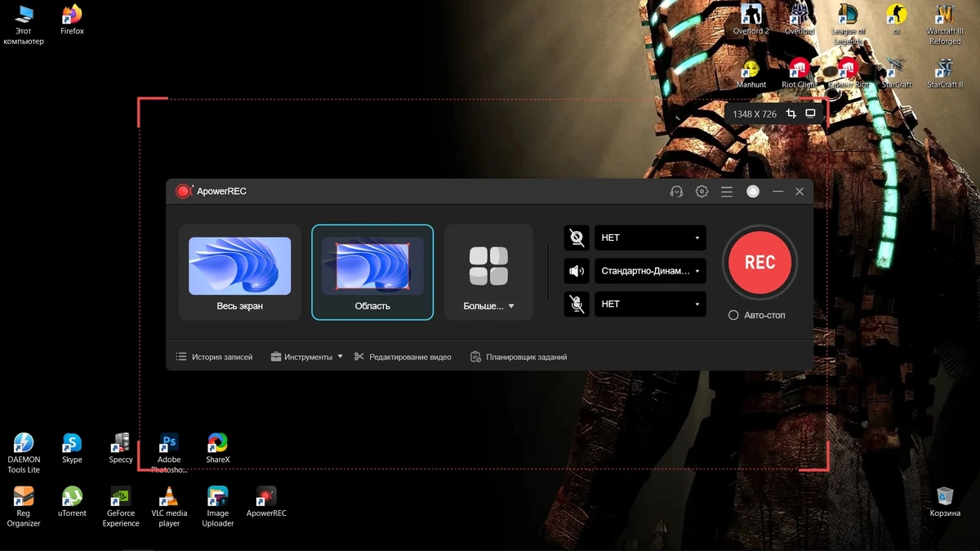The height and width of the screenshot is (551, 980).
Task: Select League of Legends desktop shortcut
Action: (849, 25)
